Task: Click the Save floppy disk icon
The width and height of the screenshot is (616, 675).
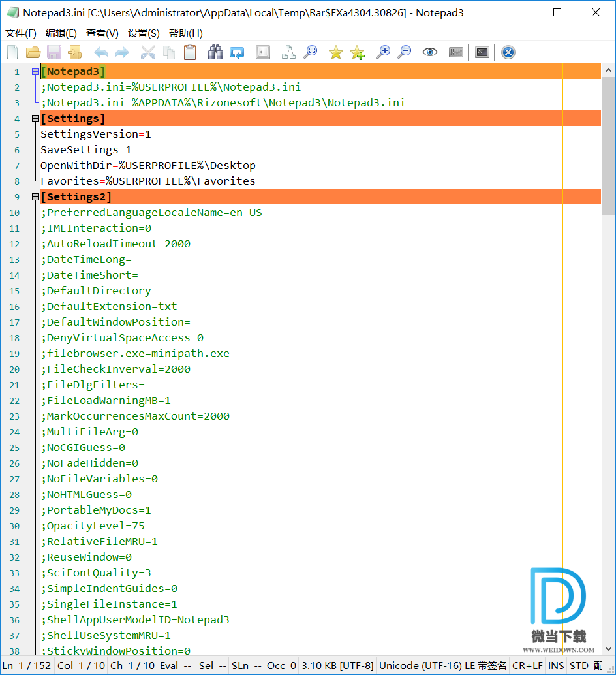Action: (54, 52)
